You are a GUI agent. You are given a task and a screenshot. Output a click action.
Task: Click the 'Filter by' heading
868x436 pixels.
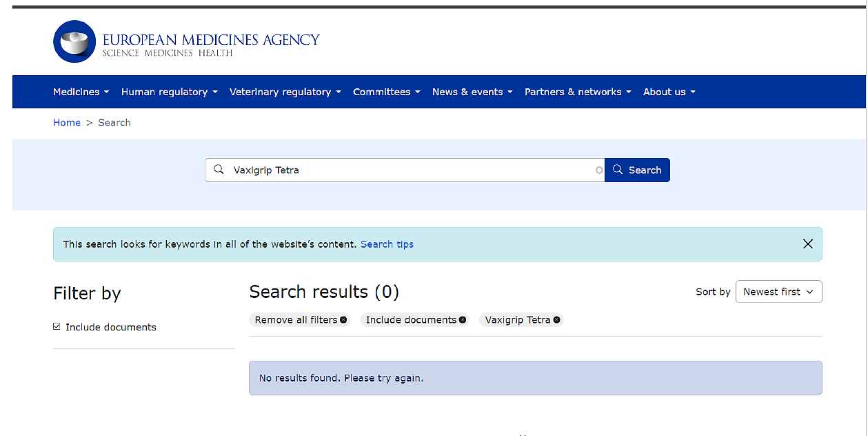coord(87,293)
